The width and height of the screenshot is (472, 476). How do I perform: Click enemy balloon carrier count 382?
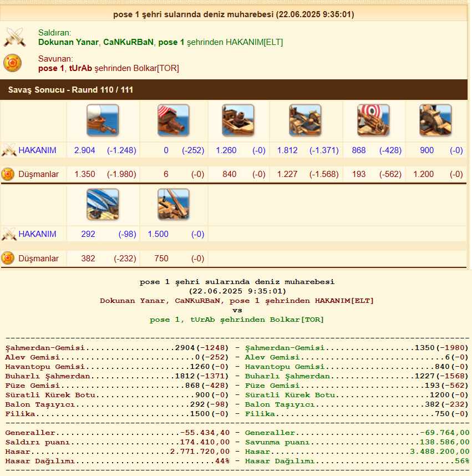coord(88,259)
